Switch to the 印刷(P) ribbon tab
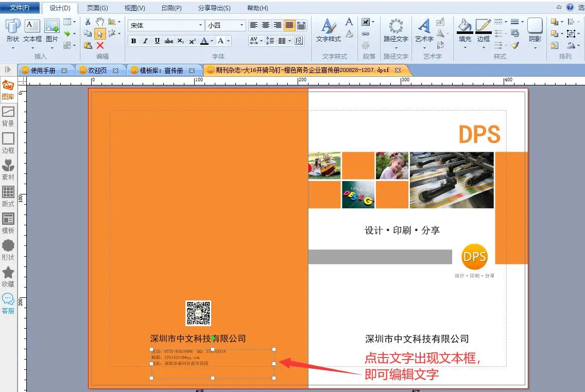This screenshot has width=585, height=392. pos(171,8)
